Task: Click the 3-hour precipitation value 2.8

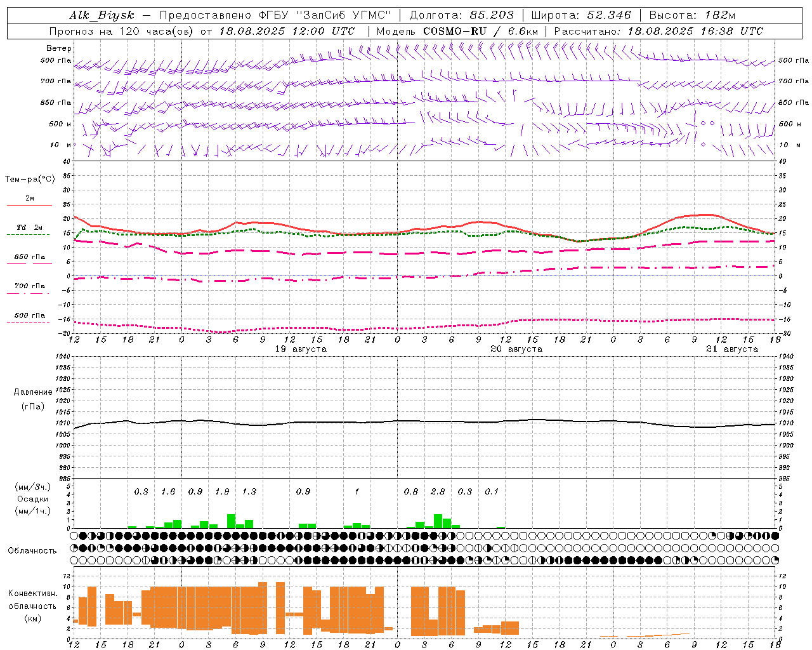Action: [x=438, y=492]
